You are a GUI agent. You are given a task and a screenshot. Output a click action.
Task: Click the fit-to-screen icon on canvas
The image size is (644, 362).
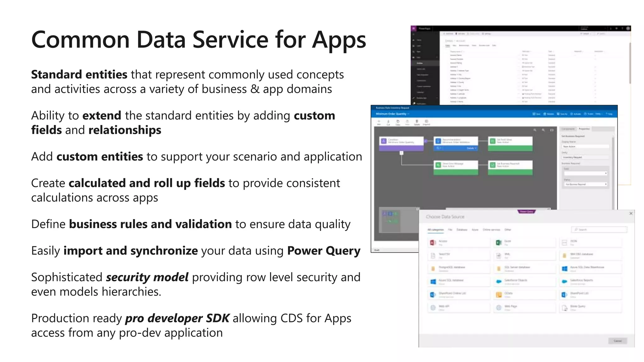point(552,130)
